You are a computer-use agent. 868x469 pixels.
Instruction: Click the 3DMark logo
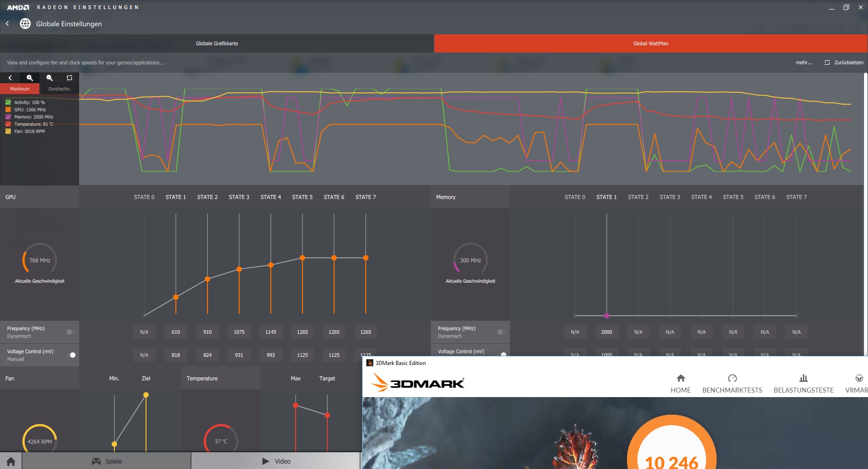(x=418, y=383)
